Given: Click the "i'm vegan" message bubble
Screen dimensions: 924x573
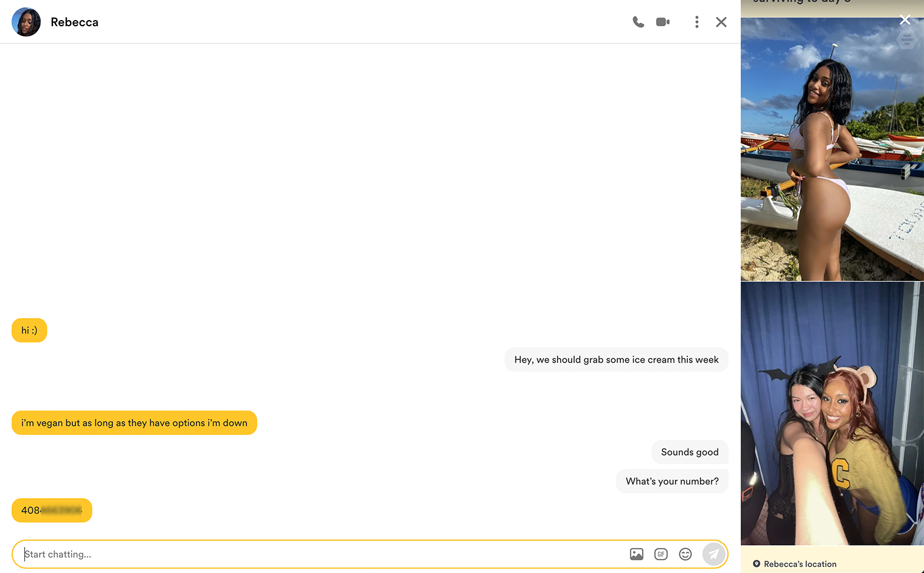Looking at the screenshot, I should [x=134, y=423].
